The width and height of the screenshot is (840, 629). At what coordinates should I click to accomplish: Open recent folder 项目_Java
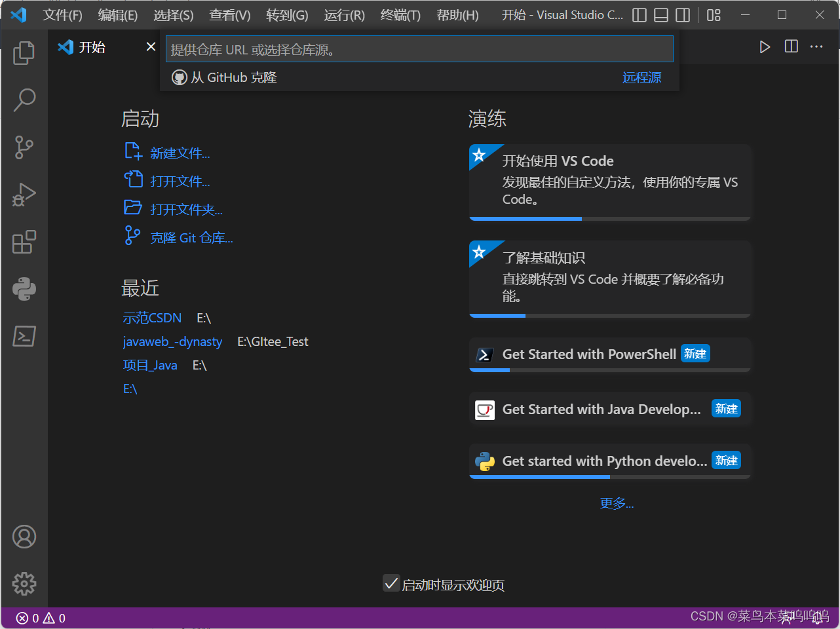150,365
